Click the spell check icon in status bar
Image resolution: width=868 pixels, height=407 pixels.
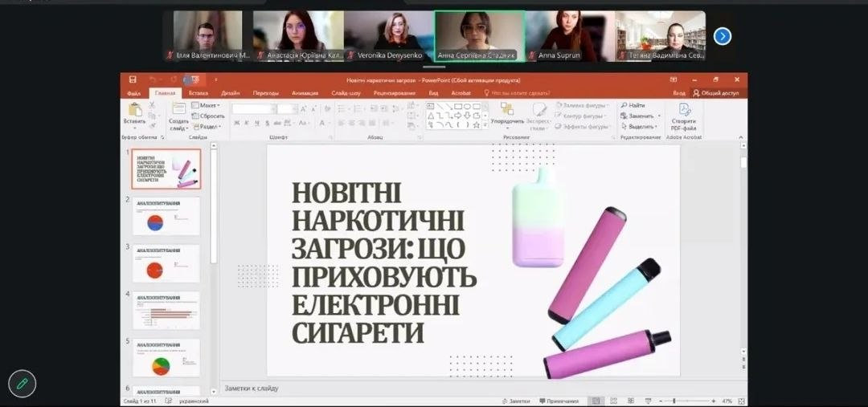point(169,401)
